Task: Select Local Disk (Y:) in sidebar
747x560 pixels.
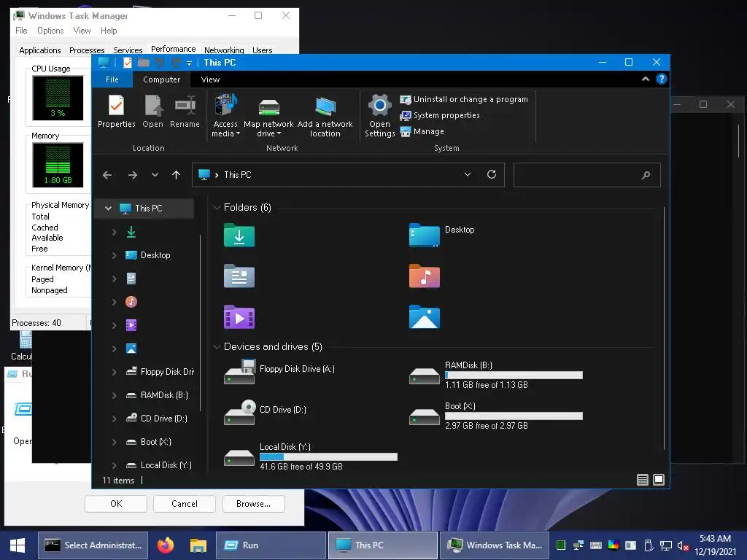Action: [158, 465]
